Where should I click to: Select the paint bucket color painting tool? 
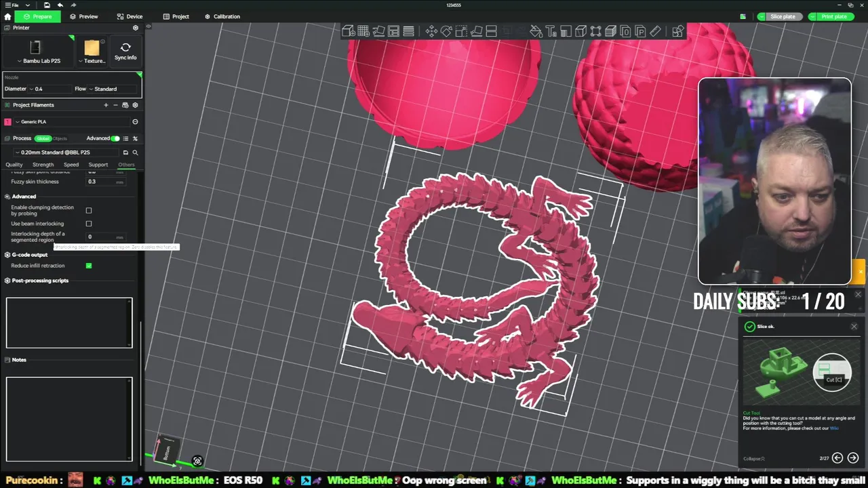pyautogui.click(x=536, y=31)
